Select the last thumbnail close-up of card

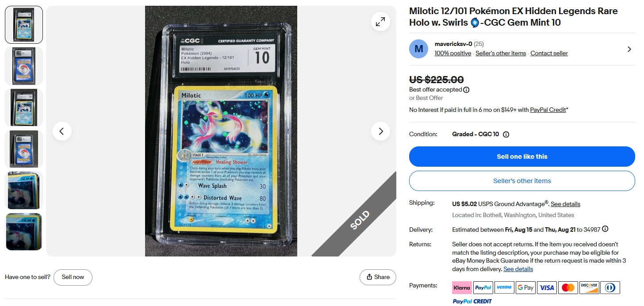coord(24,232)
